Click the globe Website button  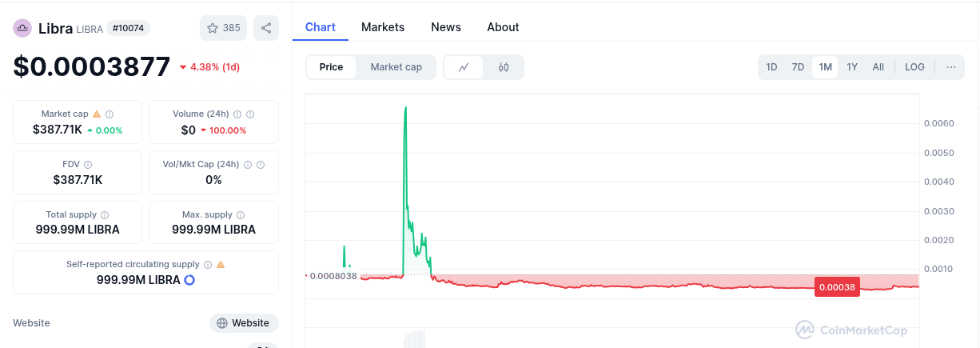click(245, 323)
